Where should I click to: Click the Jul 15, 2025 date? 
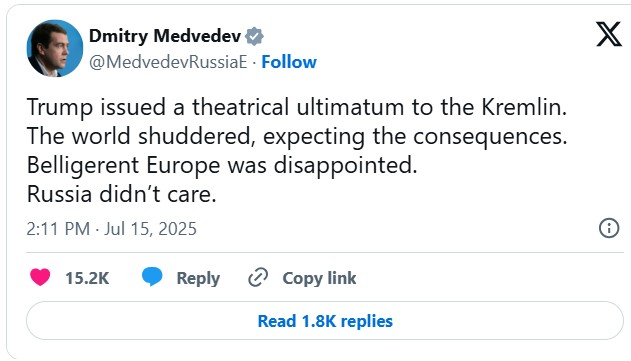pos(151,229)
